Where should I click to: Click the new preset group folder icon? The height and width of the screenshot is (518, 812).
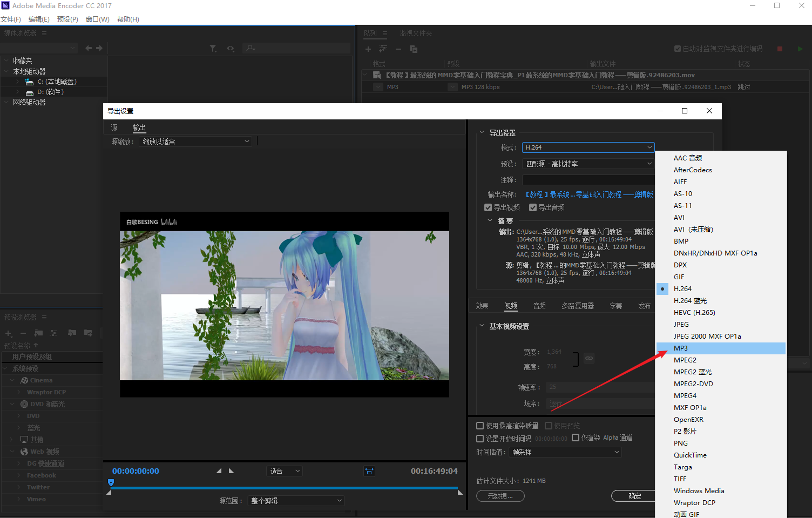tap(38, 333)
